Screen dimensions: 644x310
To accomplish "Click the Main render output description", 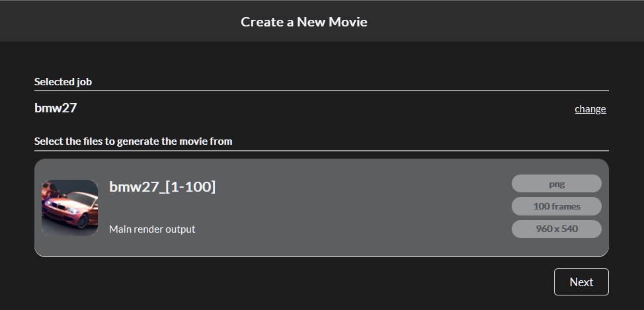I will click(152, 229).
